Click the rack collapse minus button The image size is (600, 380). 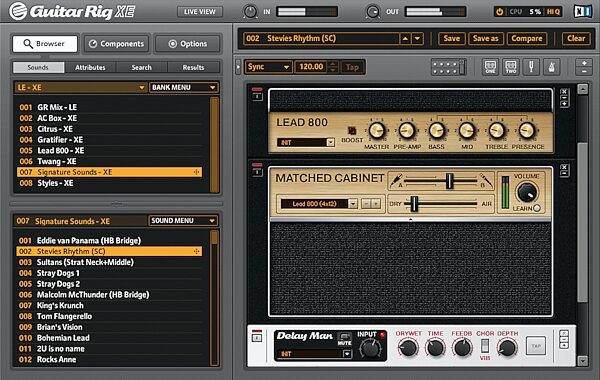(x=584, y=71)
